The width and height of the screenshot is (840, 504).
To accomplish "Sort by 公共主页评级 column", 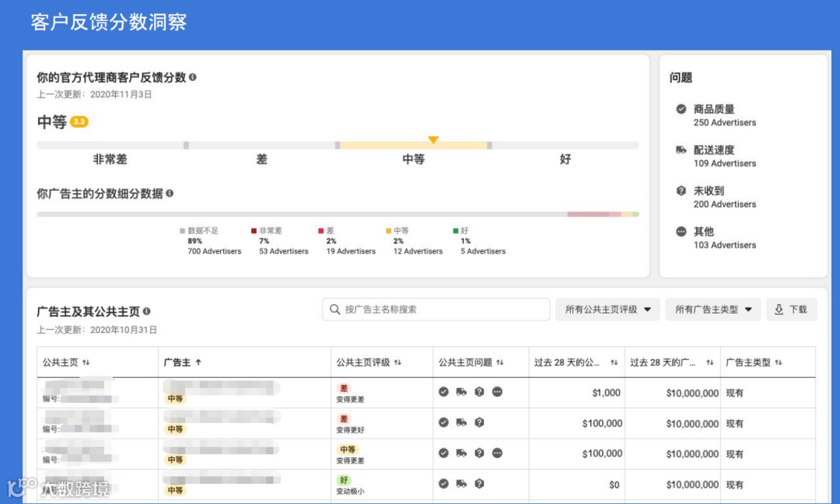I will pyautogui.click(x=397, y=362).
